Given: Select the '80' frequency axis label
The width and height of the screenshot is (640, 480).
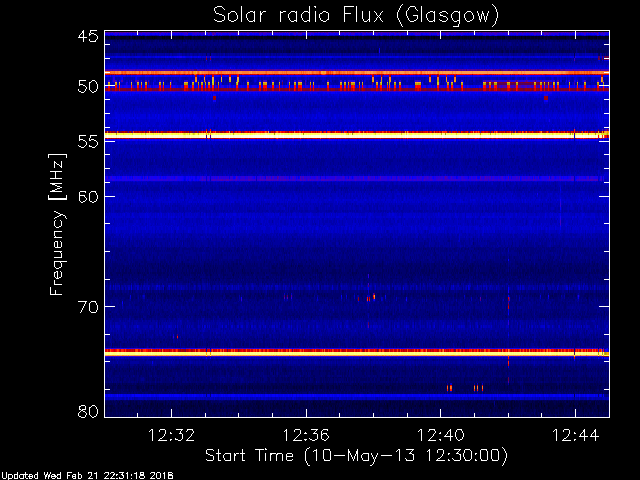Looking at the screenshot, I should click(x=88, y=411).
